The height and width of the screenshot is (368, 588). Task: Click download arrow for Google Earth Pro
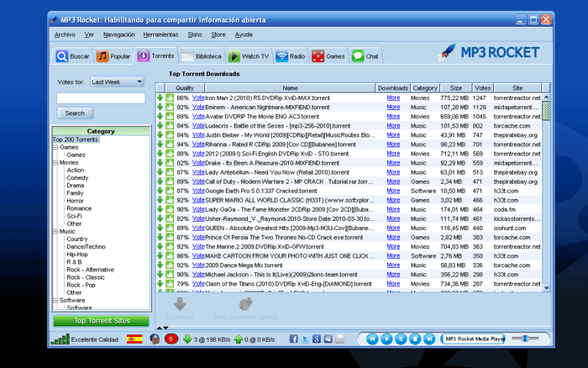tap(160, 191)
